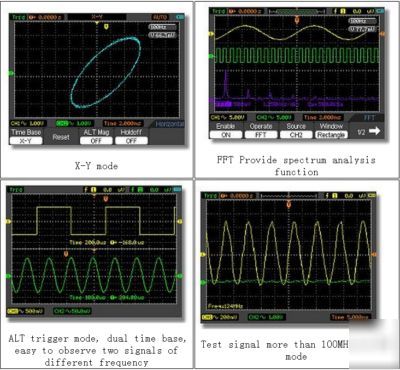Click the cyan ellipse Lissajous trace
Viewport: 400px width, 370px height.
(x=106, y=72)
